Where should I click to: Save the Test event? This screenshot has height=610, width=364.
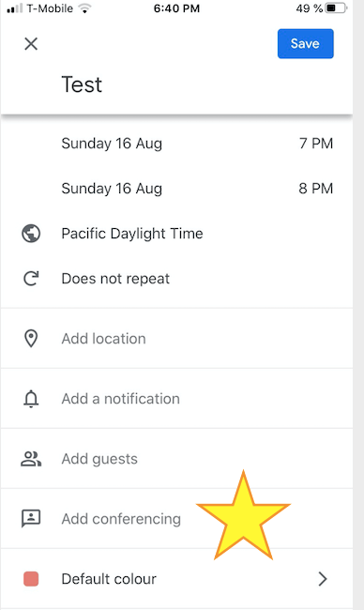(x=305, y=43)
